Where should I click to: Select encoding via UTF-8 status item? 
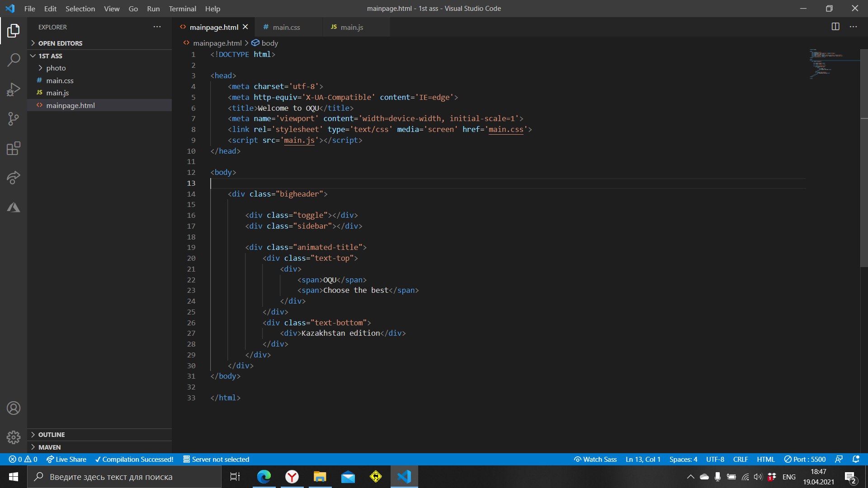click(x=715, y=459)
